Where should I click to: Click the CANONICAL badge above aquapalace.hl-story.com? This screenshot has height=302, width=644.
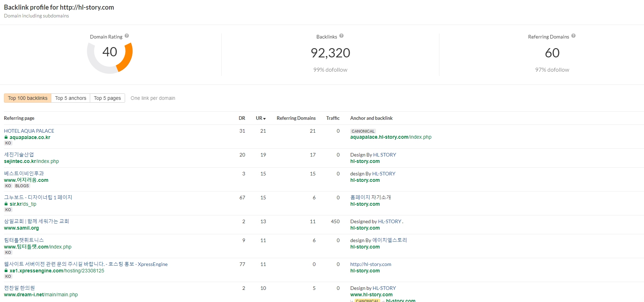tap(363, 131)
